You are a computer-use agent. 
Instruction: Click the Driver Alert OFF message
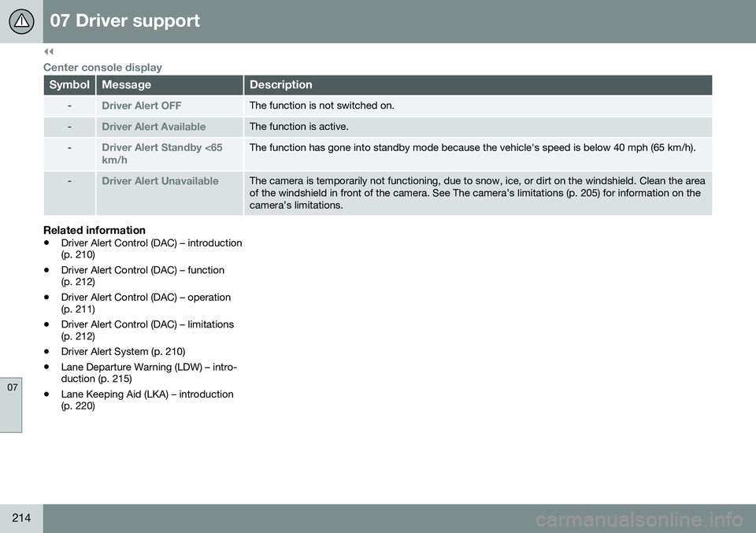coord(141,105)
